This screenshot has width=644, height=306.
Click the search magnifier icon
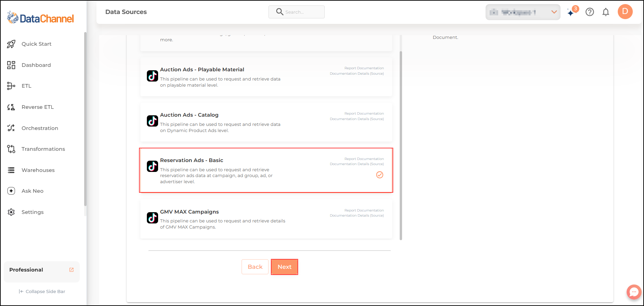280,12
